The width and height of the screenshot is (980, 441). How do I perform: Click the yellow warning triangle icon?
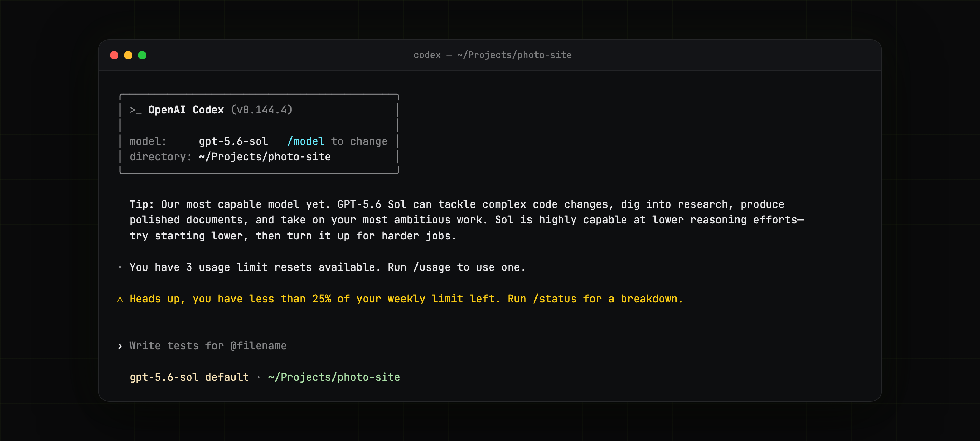[x=120, y=300]
